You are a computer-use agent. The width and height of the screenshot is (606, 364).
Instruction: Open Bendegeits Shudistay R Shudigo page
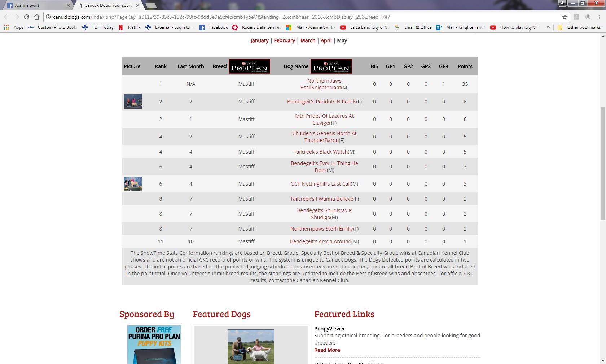[x=324, y=214]
